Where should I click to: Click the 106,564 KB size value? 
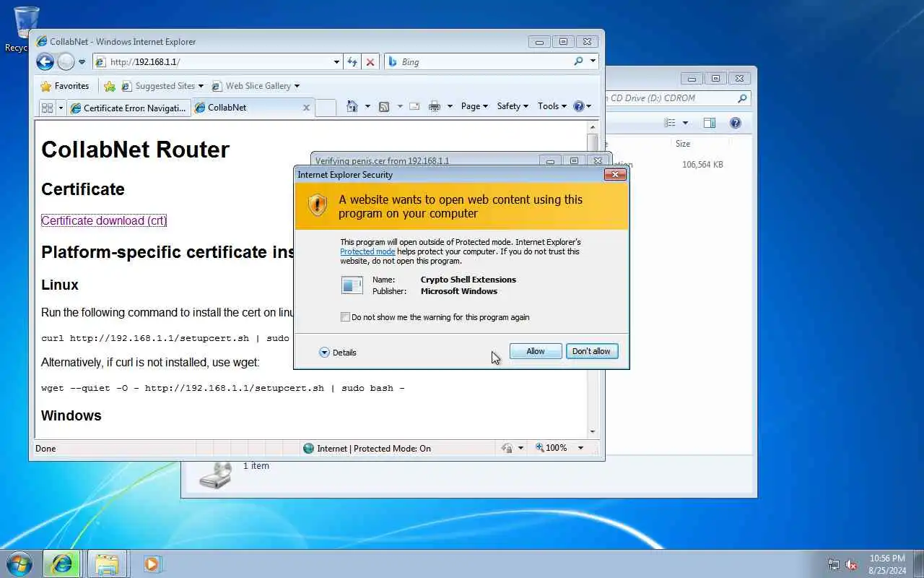pyautogui.click(x=702, y=165)
